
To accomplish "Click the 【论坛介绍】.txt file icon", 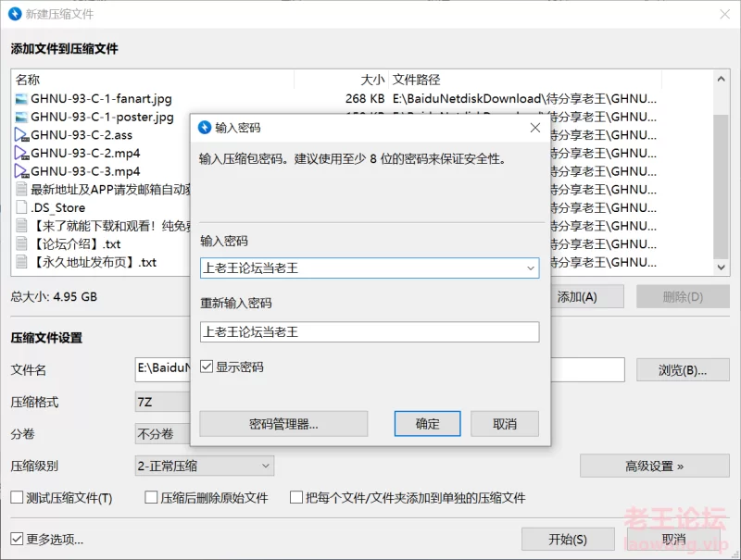I will coord(21,244).
